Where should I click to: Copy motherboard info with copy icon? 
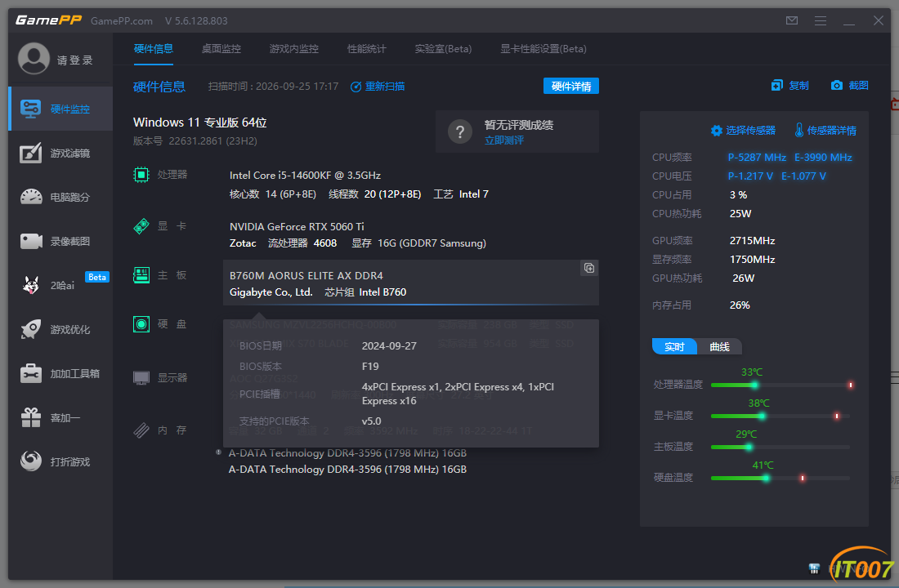pos(588,268)
